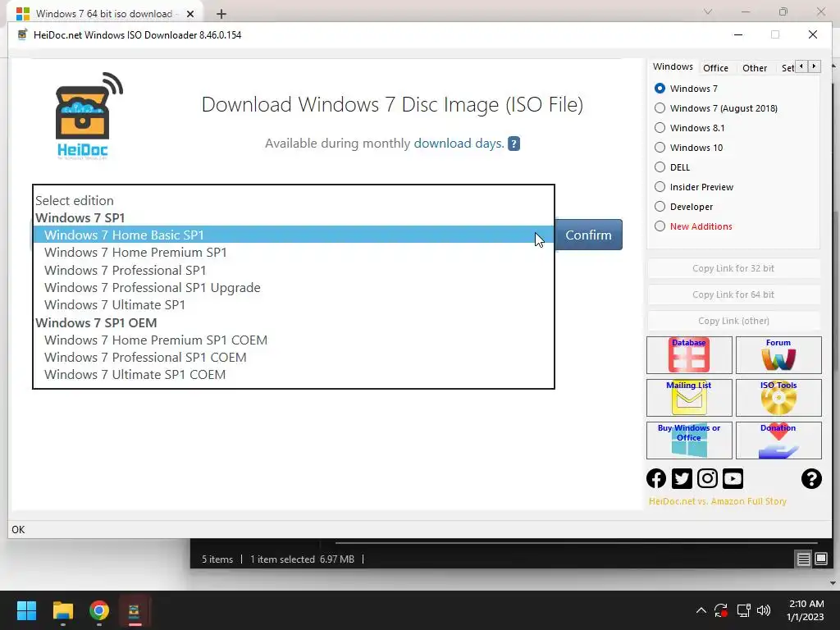Open HeiDoc Instagram page icon
Image resolution: width=840 pixels, height=630 pixels.
click(707, 478)
